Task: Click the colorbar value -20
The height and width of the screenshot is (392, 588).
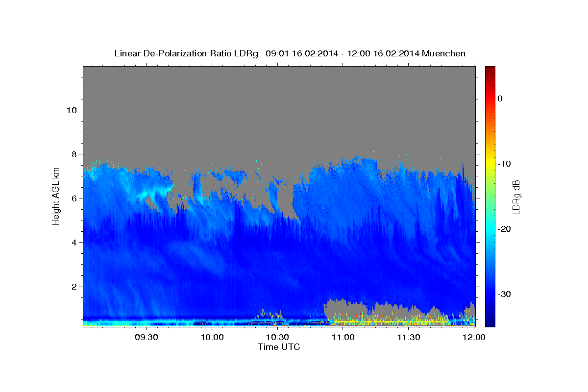Action: (x=504, y=229)
